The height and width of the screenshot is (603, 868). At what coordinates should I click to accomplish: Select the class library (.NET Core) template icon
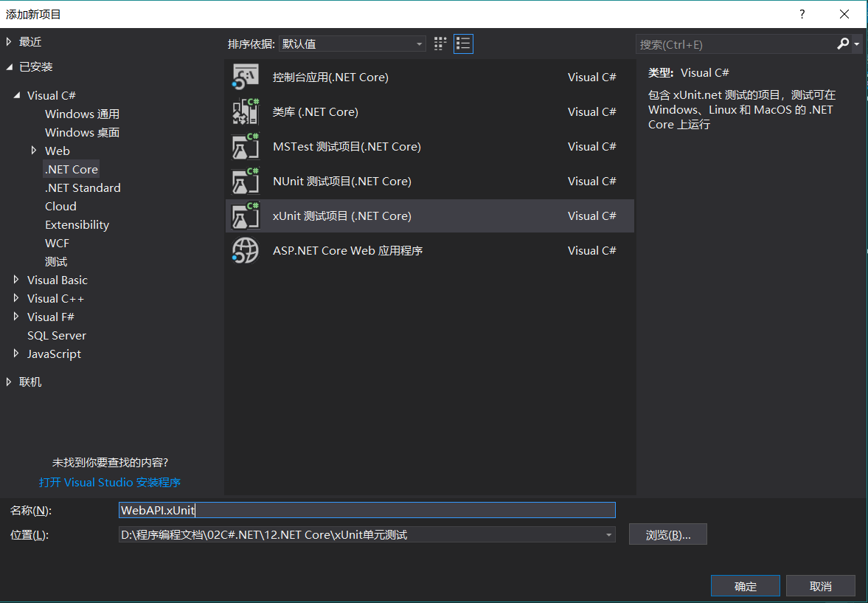pyautogui.click(x=246, y=112)
